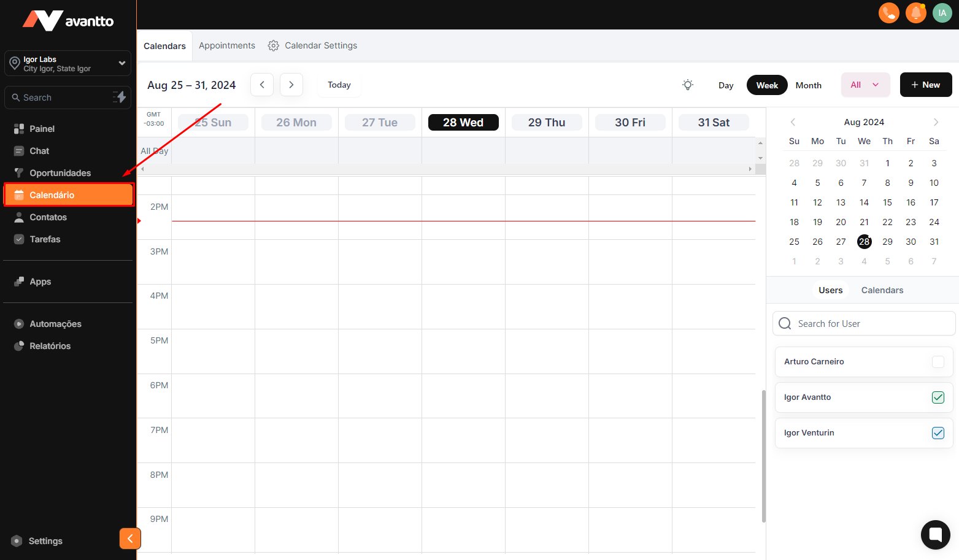Uncheck the Igor Venturin checkbox

tap(938, 433)
